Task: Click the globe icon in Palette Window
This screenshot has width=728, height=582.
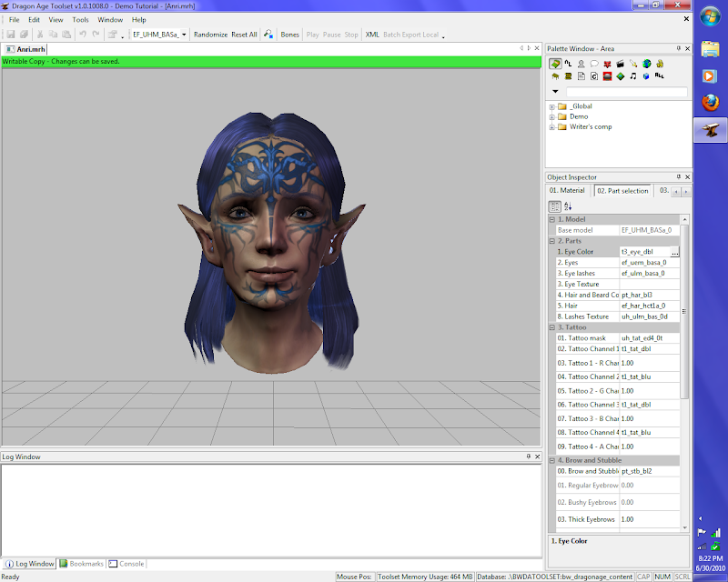Action: tap(646, 64)
